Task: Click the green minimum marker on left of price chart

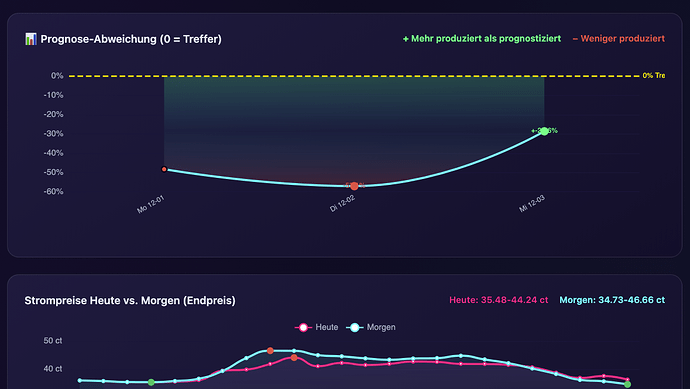Action: click(151, 382)
